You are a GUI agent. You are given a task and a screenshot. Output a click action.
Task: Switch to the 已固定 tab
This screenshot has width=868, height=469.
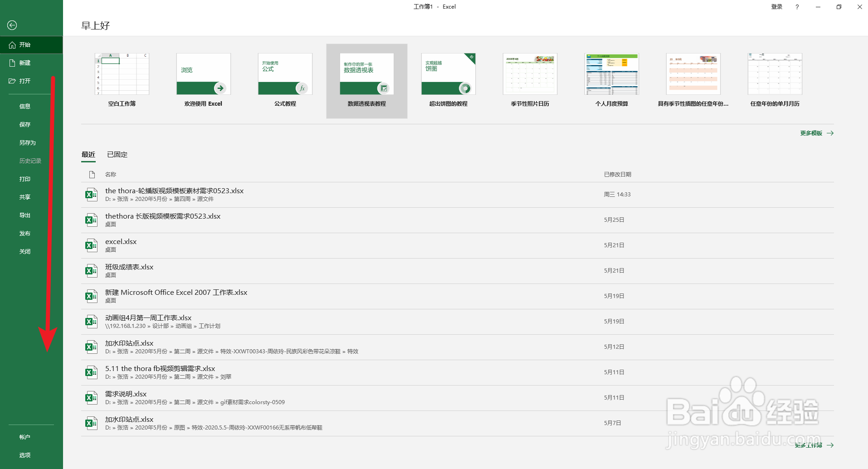[117, 155]
